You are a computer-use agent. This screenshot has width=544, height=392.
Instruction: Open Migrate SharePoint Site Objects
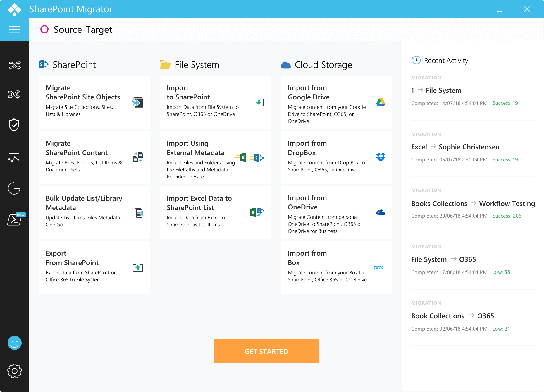click(94, 102)
